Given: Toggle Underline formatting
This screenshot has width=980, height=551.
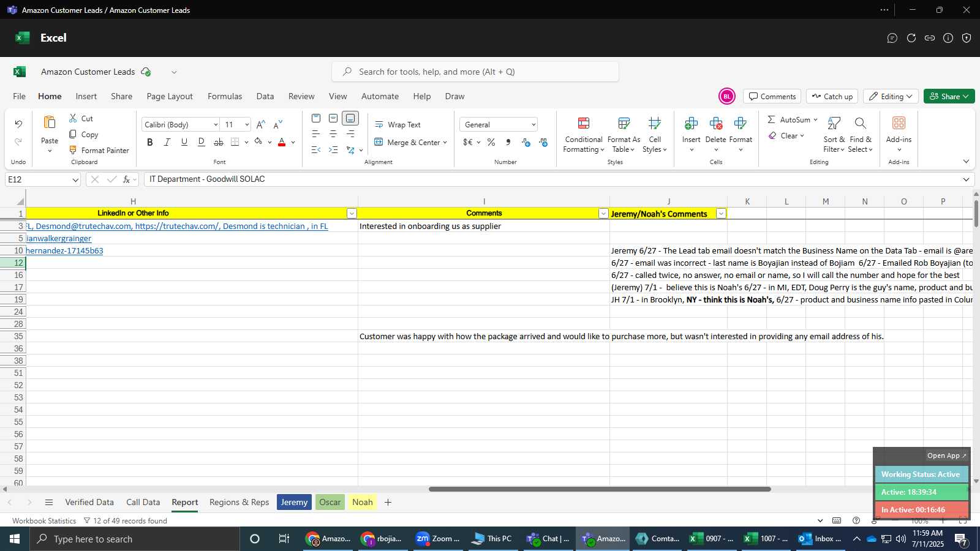Looking at the screenshot, I should pyautogui.click(x=184, y=142).
